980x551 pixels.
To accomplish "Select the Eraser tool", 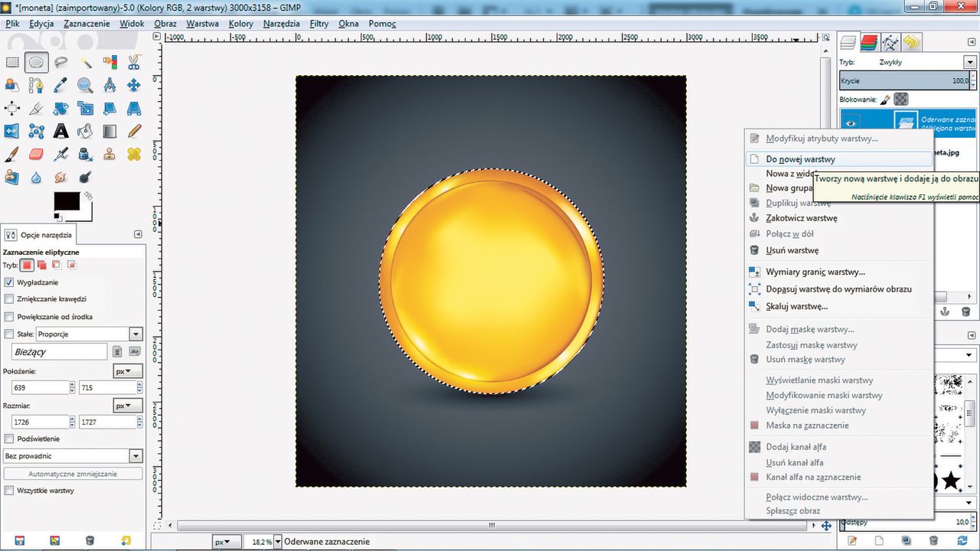I will click(x=36, y=155).
